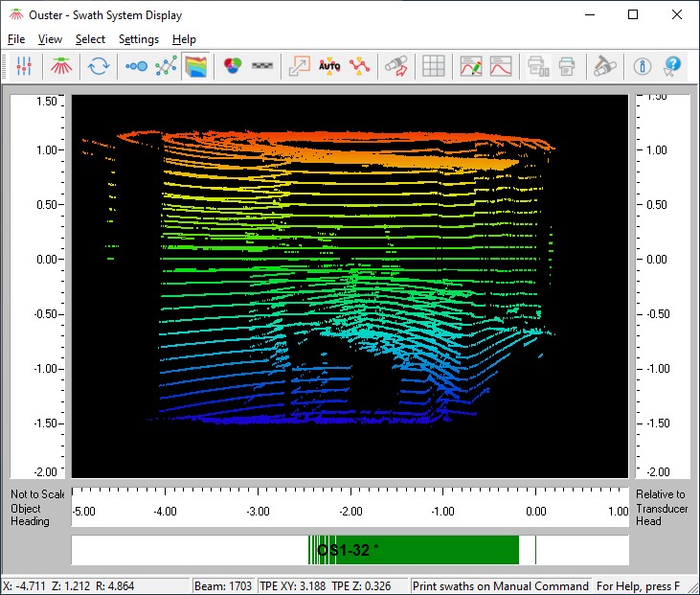This screenshot has width=700, height=595.
Task: Open the RGB color circles icon
Action: point(232,66)
